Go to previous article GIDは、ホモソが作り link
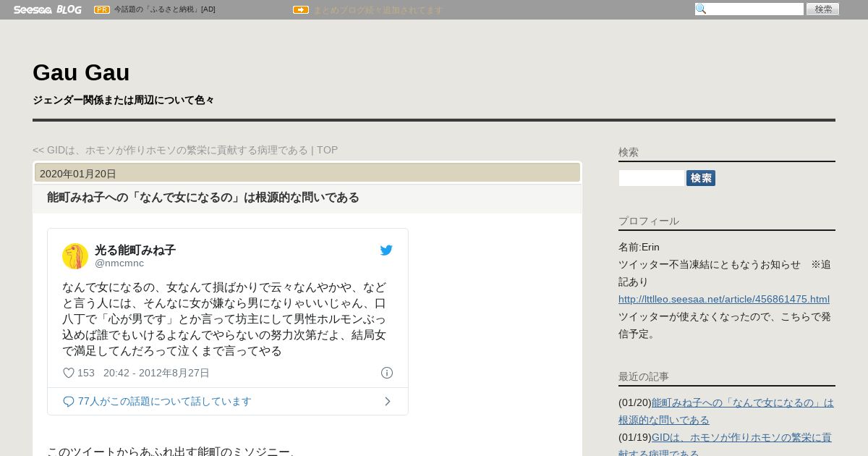 (170, 150)
